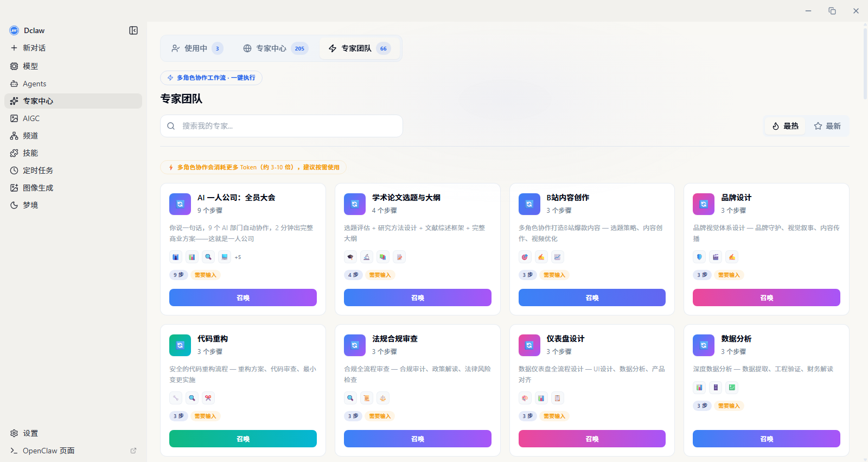The height and width of the screenshot is (462, 868).
Task: Open the AIGC section
Action: pos(73,118)
